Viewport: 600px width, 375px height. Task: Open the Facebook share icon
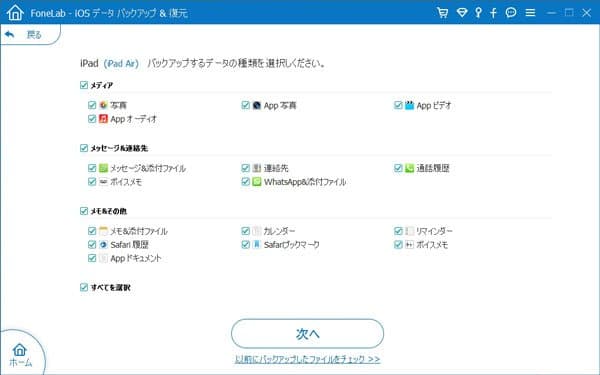[493, 13]
